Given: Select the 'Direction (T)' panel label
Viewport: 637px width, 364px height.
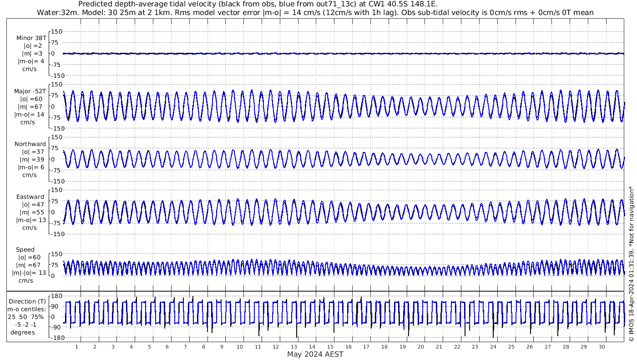Looking at the screenshot, I should coord(28,302).
